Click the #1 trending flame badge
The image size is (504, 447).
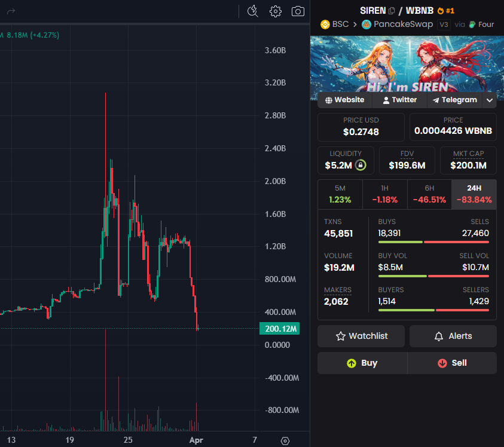tap(446, 11)
